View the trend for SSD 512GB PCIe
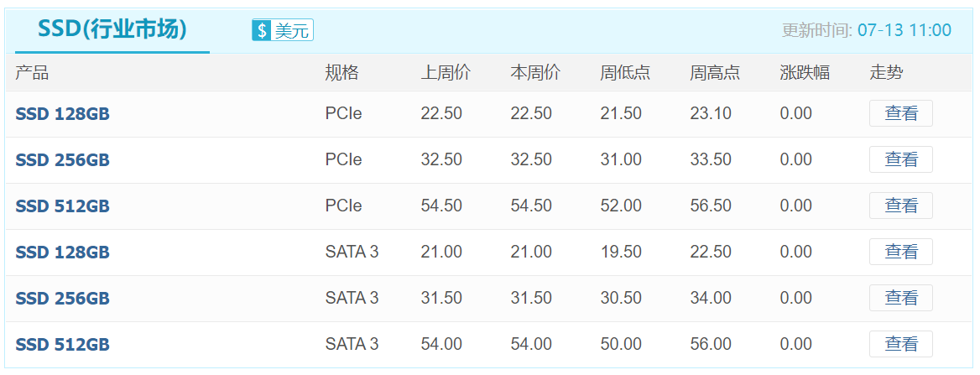 900,206
